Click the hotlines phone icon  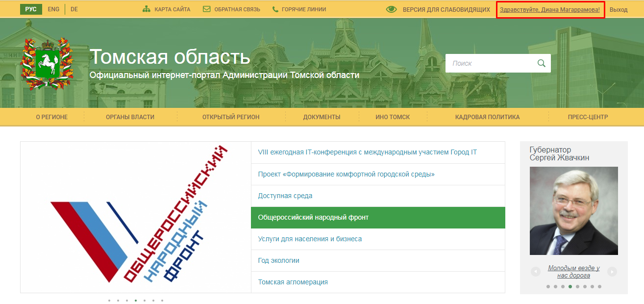click(275, 9)
